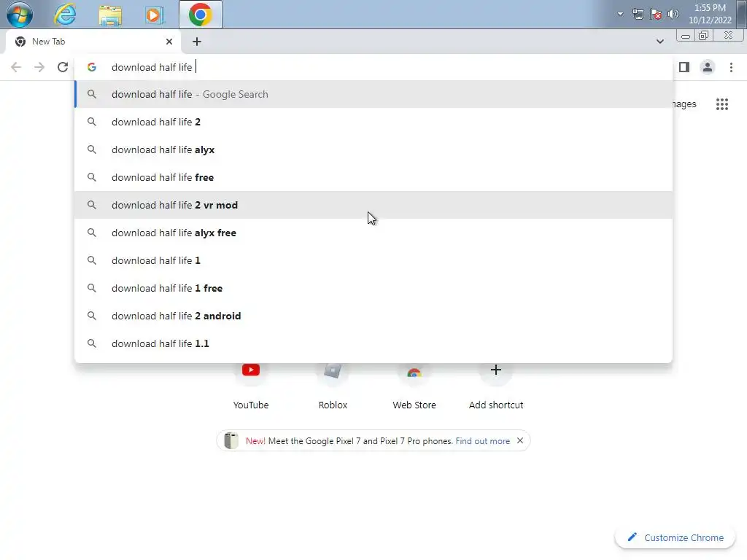Follow the 'Find out more' Pixel link
747x560 pixels.
pyautogui.click(x=483, y=441)
